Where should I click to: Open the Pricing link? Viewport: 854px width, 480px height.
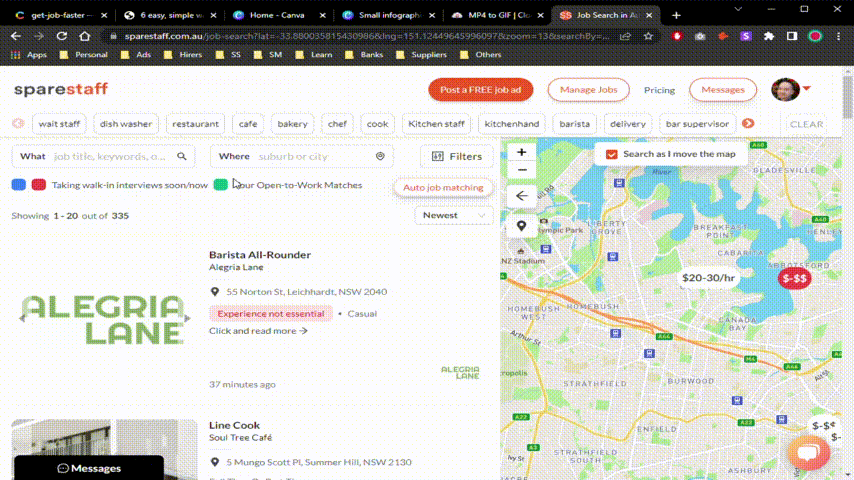(x=659, y=90)
